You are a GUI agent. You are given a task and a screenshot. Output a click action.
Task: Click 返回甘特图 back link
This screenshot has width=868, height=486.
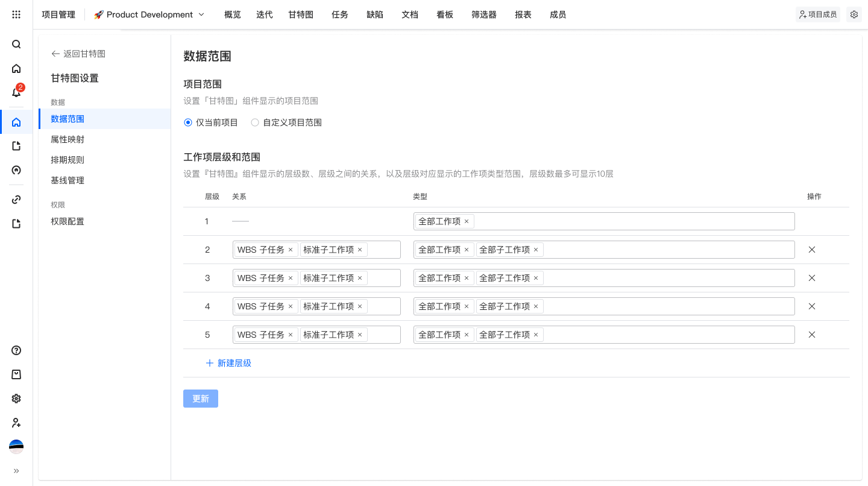point(78,54)
